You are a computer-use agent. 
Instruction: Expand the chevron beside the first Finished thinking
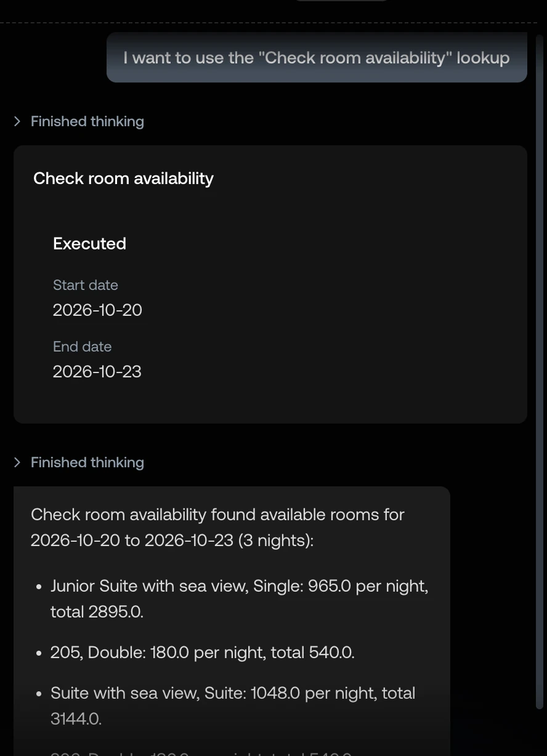click(17, 121)
